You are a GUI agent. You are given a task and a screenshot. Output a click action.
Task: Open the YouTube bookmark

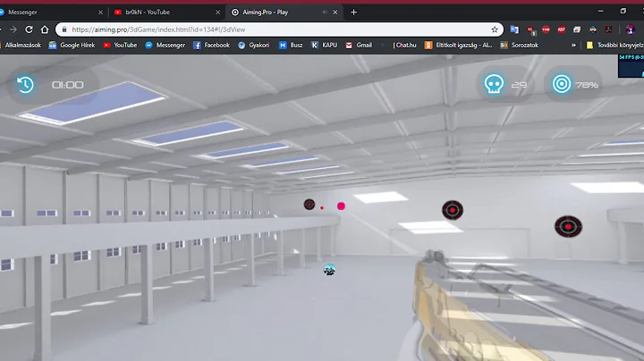(x=120, y=45)
